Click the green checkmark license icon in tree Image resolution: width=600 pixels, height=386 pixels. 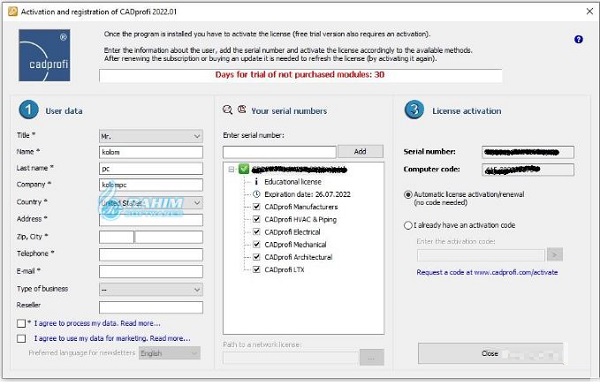point(244,169)
